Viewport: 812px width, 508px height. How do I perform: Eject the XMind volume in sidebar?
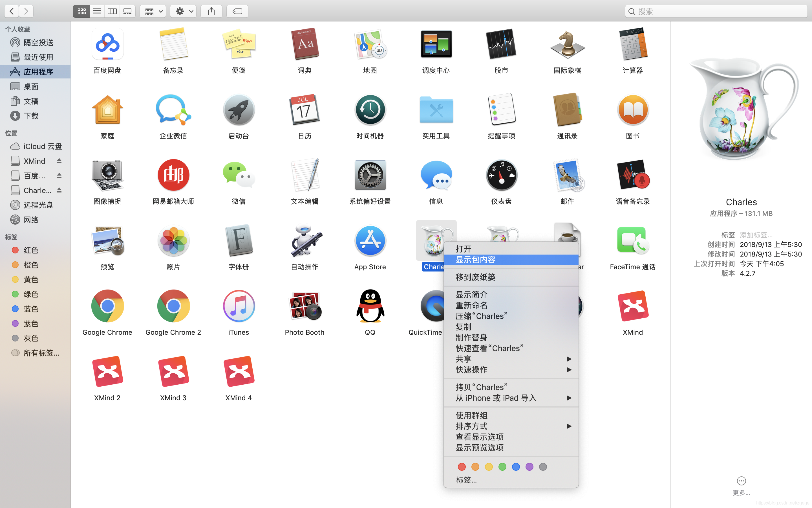59,161
